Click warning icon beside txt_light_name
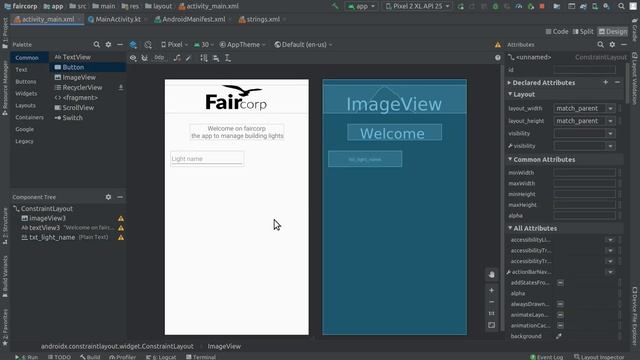The width and height of the screenshot is (640, 360). (x=121, y=237)
